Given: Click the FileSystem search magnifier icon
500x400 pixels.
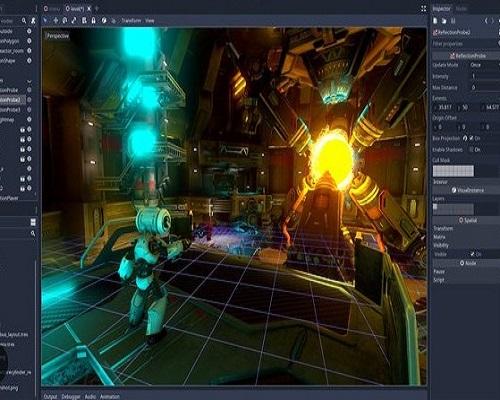Looking at the screenshot, I should [x=33, y=233].
